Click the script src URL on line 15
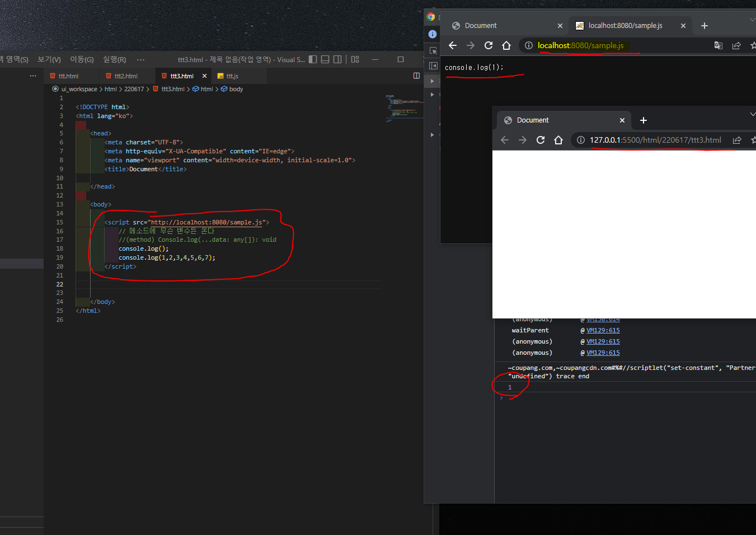The height and width of the screenshot is (535, 756). click(206, 222)
